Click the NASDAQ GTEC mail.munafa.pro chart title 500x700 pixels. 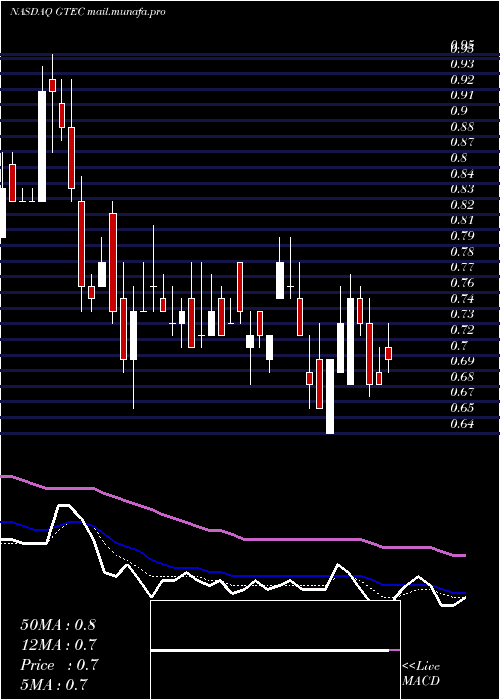pyautogui.click(x=88, y=12)
